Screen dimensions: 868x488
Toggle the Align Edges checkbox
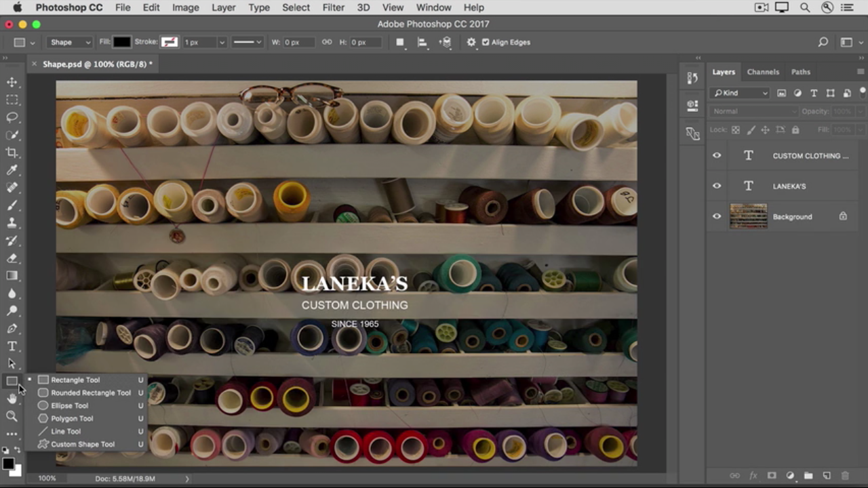tap(486, 42)
